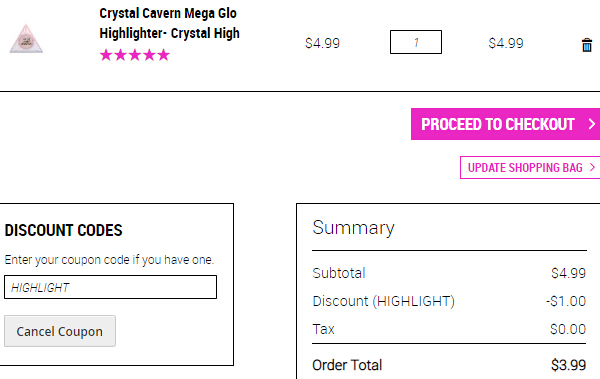Click the arrow on Proceed to Checkout
This screenshot has width=600, height=379.
pos(592,124)
